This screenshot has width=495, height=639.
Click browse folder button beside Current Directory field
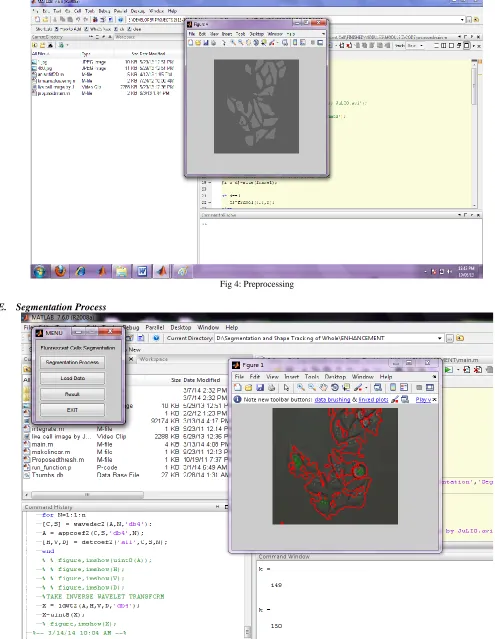click(450, 338)
